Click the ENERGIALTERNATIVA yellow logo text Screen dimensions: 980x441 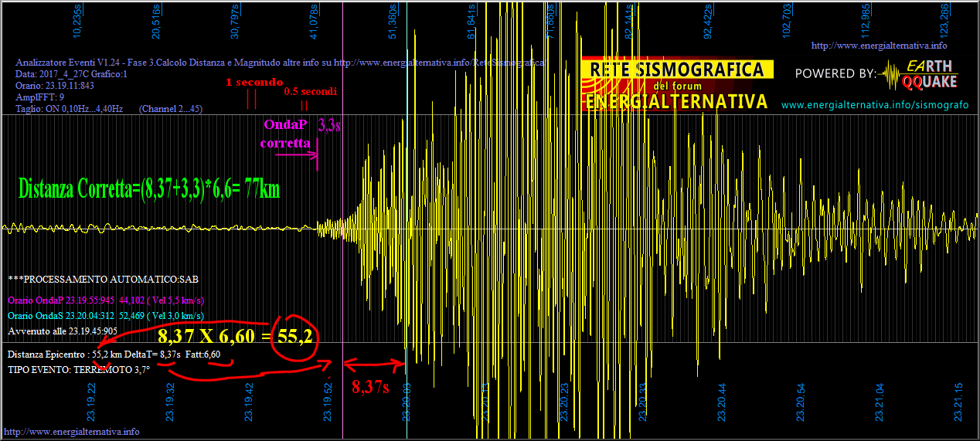[676, 102]
